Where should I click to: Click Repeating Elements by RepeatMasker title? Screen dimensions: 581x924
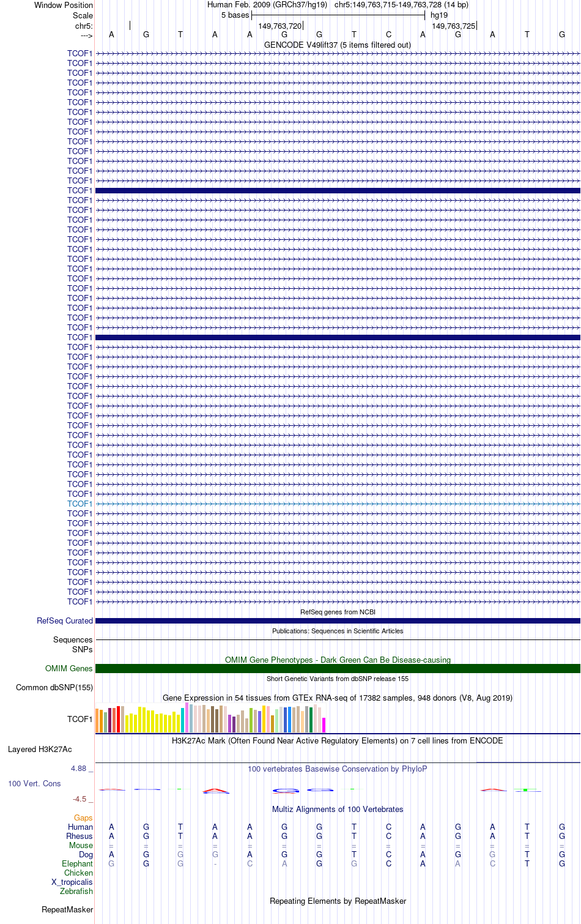338,901
